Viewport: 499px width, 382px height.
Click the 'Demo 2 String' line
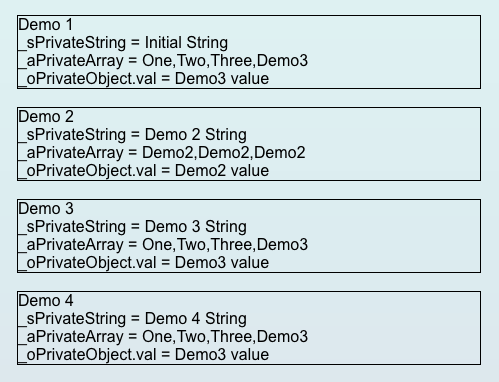132,135
